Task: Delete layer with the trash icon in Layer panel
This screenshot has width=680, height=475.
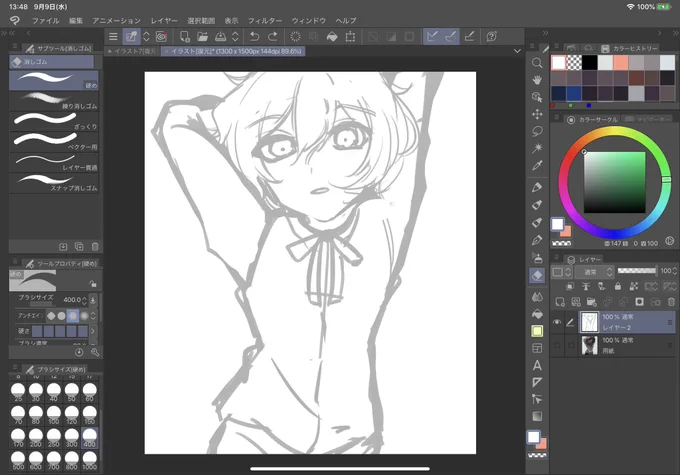Action: pos(671,302)
